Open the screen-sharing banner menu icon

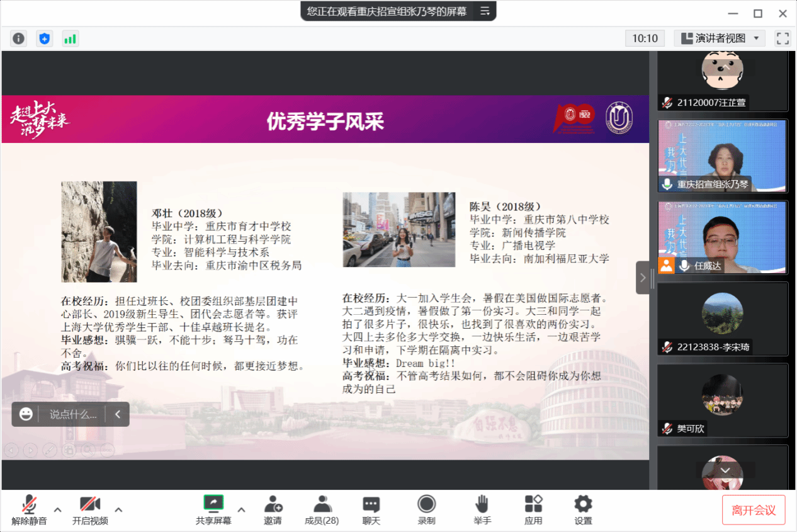pos(485,11)
